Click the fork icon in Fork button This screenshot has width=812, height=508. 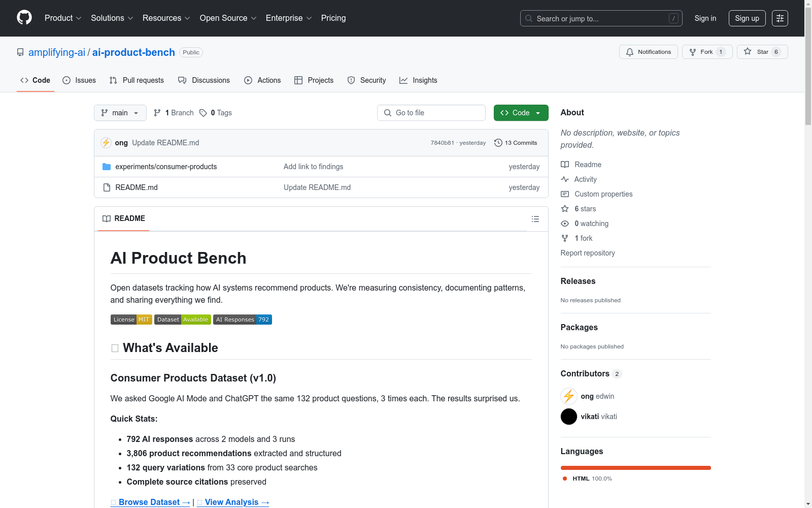[x=693, y=52]
